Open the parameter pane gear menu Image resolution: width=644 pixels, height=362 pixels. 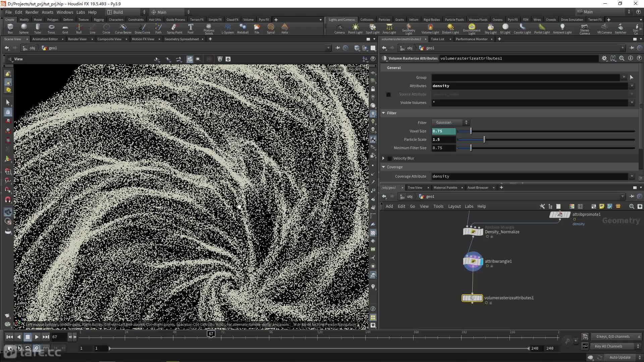[x=604, y=58]
